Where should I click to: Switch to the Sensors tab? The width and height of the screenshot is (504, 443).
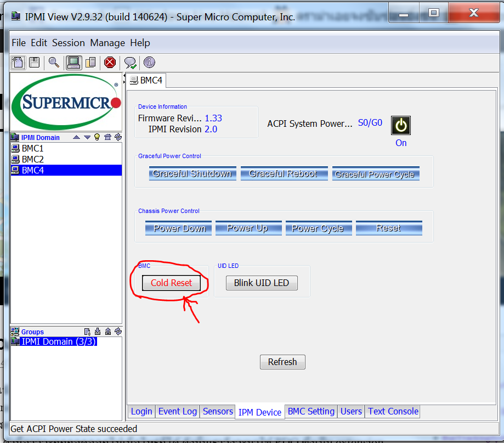coord(218,412)
